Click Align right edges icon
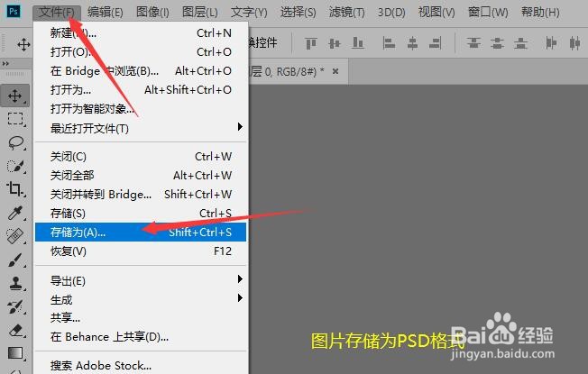 click(435, 43)
